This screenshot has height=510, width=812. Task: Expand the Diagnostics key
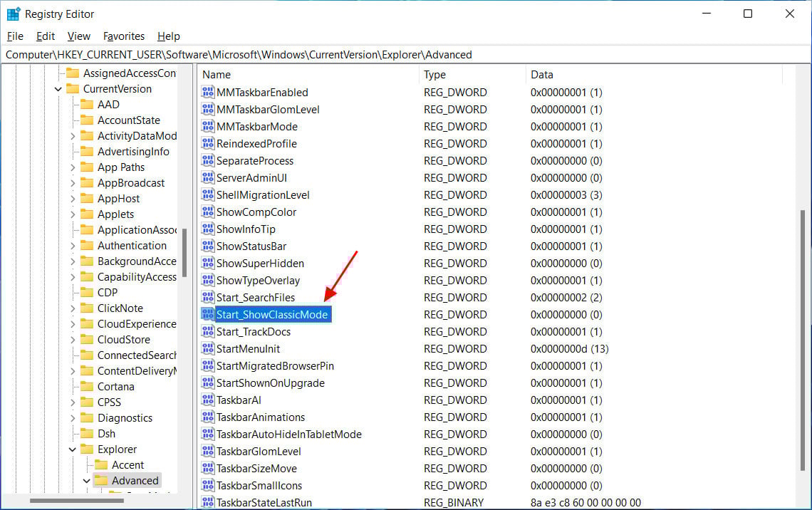(73, 418)
